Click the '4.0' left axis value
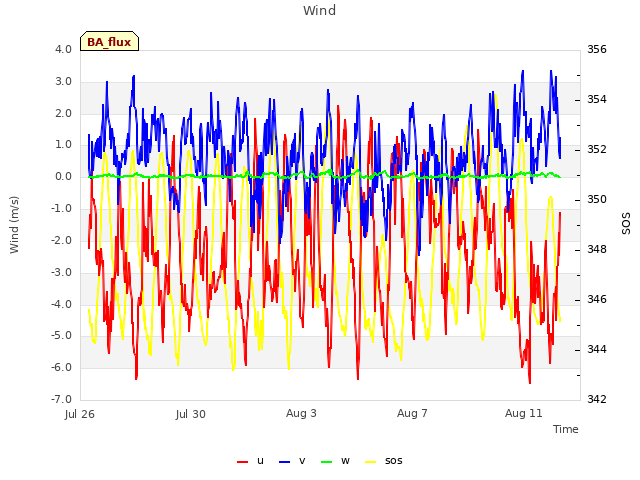The width and height of the screenshot is (640, 480). pos(63,49)
